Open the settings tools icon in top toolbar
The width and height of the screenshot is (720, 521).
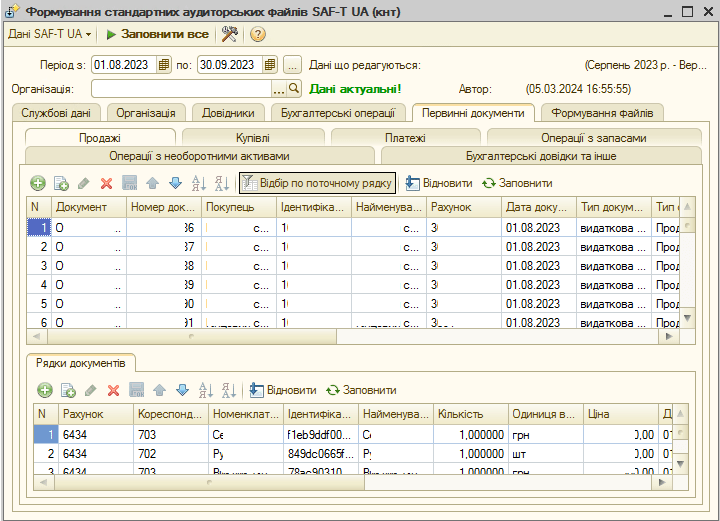coord(230,34)
